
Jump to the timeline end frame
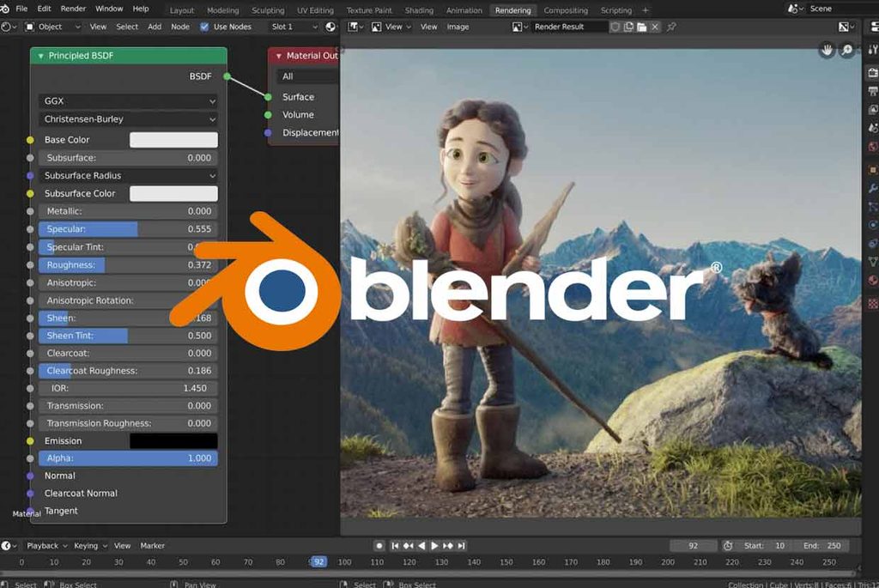tap(461, 545)
